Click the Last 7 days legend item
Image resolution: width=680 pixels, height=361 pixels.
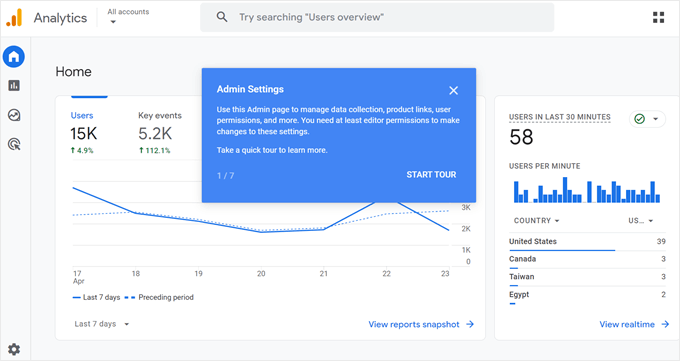[96, 297]
